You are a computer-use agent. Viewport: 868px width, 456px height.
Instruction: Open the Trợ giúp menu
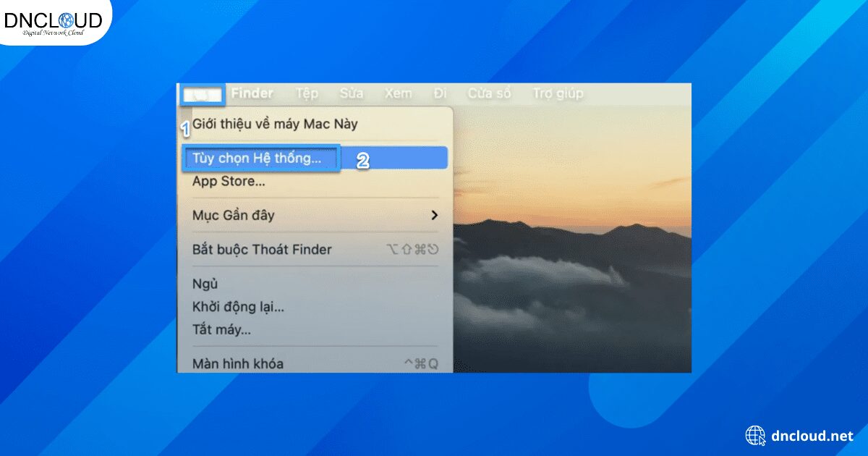[x=558, y=93]
